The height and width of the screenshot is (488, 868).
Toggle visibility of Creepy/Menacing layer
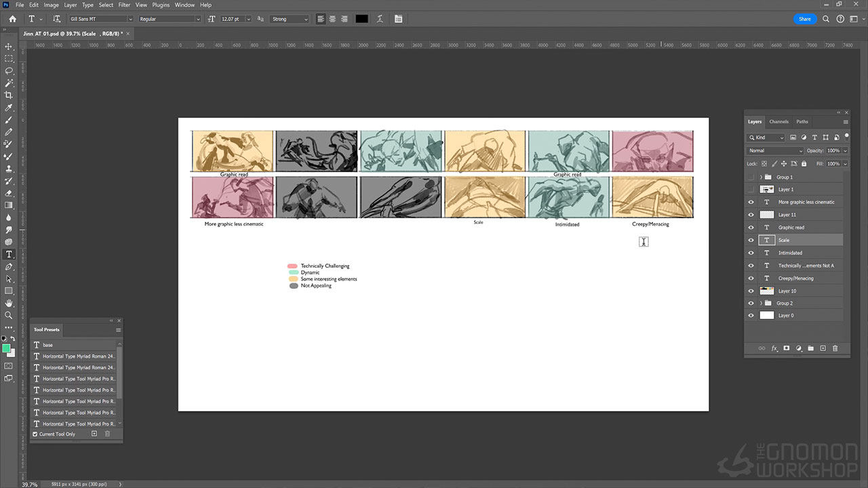tap(751, 279)
